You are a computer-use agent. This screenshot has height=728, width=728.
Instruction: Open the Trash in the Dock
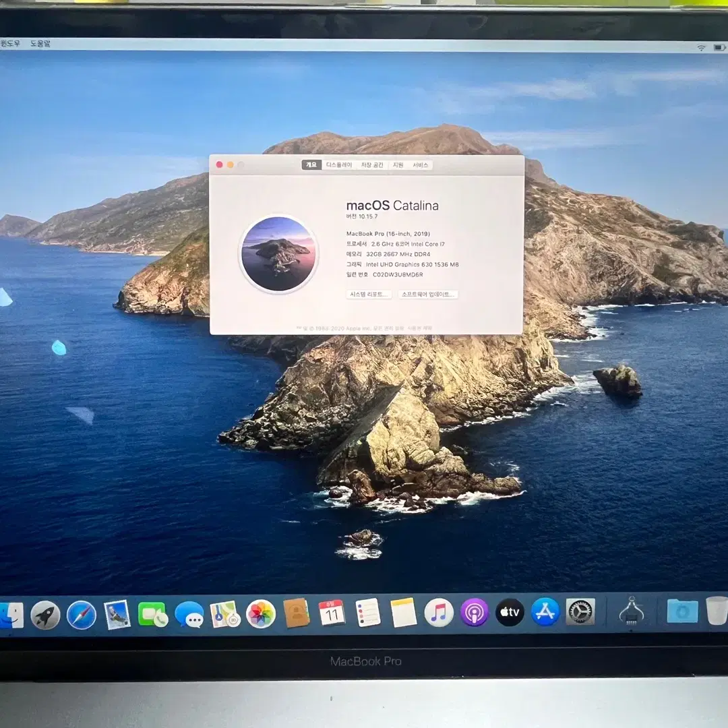pyautogui.click(x=717, y=611)
